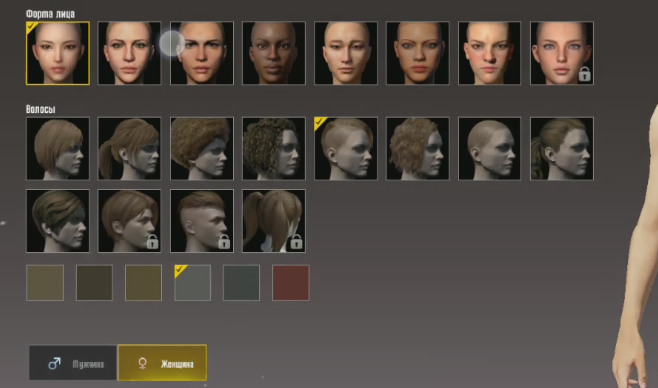This screenshot has width=658, height=388.
Task: Select the dark-skinned face shape
Action: coord(274,53)
